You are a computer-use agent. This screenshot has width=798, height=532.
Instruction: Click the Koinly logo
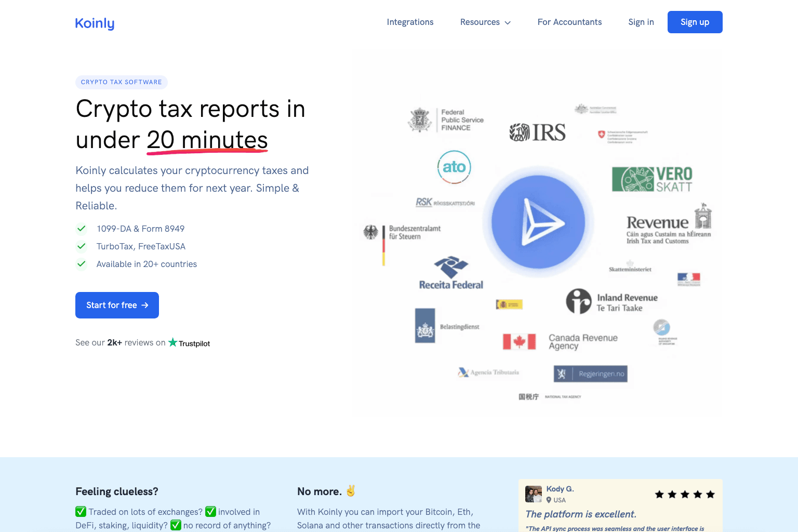[95, 23]
